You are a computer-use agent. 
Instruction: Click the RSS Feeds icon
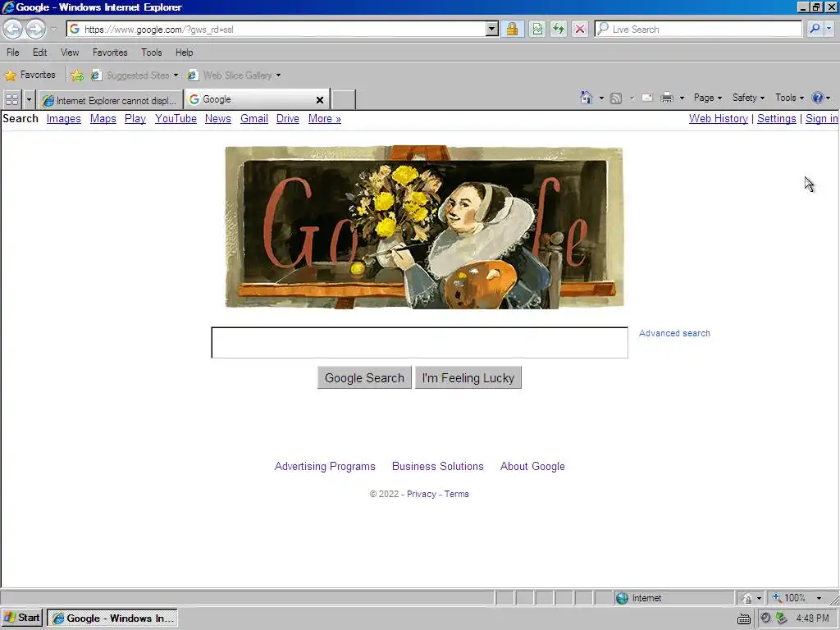616,98
